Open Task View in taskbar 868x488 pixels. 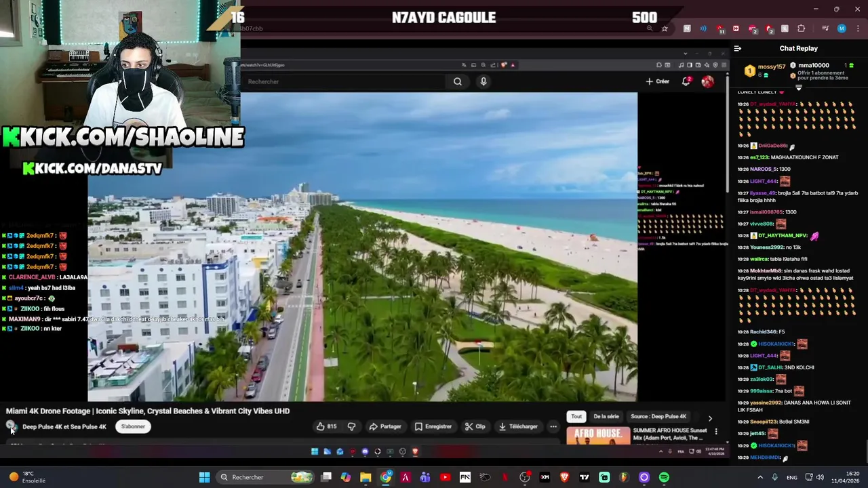tap(326, 477)
